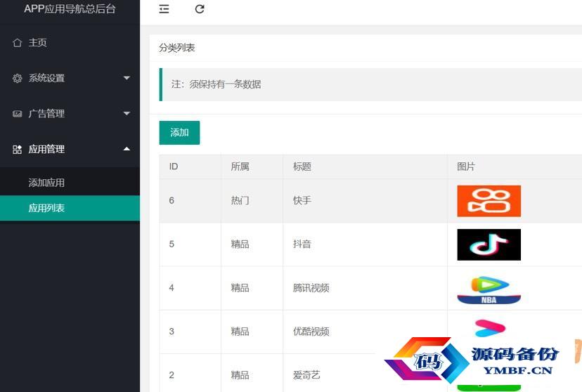Click the image icon beside 广告管理
The image size is (582, 392).
[x=17, y=114]
